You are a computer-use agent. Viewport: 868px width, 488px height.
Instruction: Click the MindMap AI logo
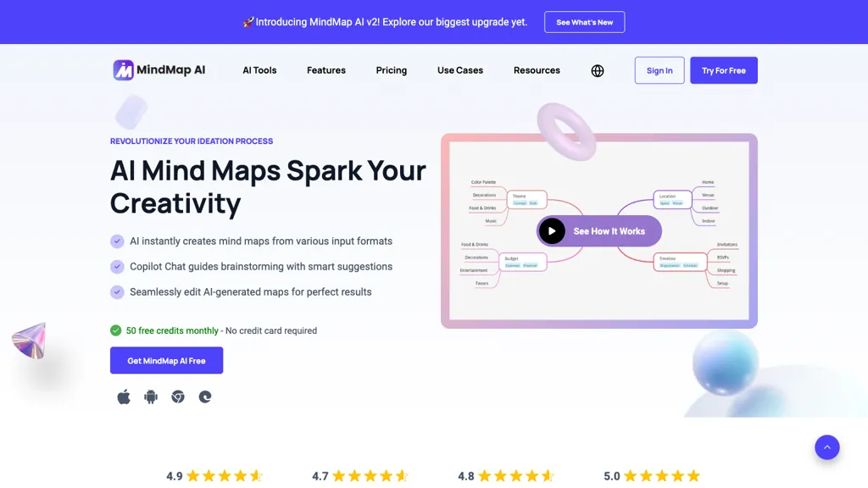point(159,70)
